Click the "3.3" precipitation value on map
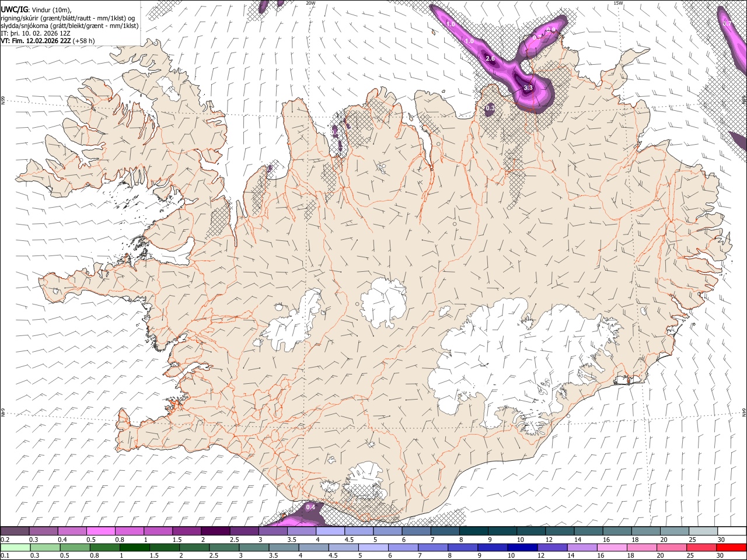747x560 pixels. pyautogui.click(x=528, y=88)
